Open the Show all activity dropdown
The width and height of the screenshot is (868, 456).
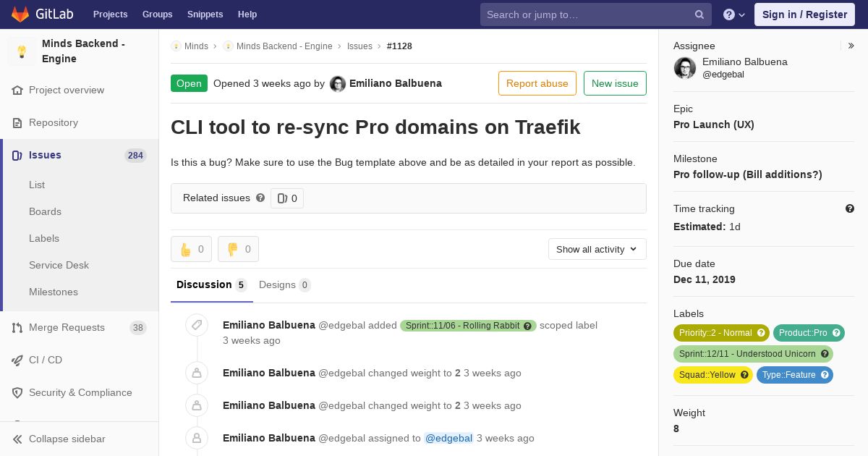(x=597, y=249)
